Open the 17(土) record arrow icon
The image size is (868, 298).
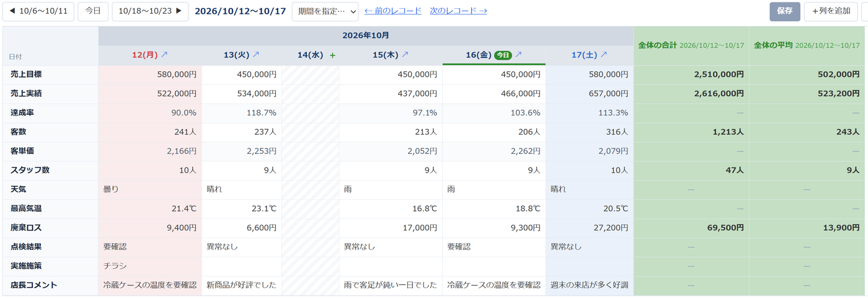[603, 55]
